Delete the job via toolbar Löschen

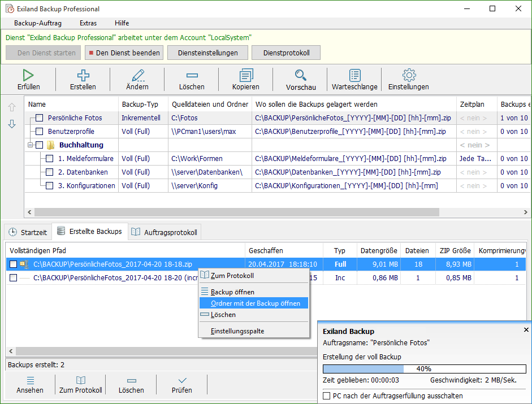coord(192,75)
